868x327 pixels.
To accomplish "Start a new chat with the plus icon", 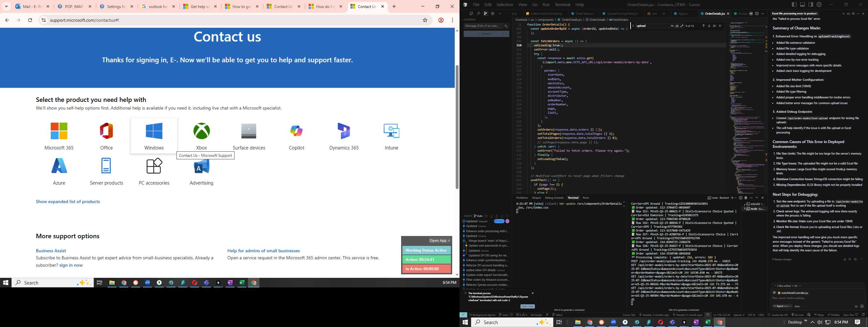I will click(x=843, y=14).
